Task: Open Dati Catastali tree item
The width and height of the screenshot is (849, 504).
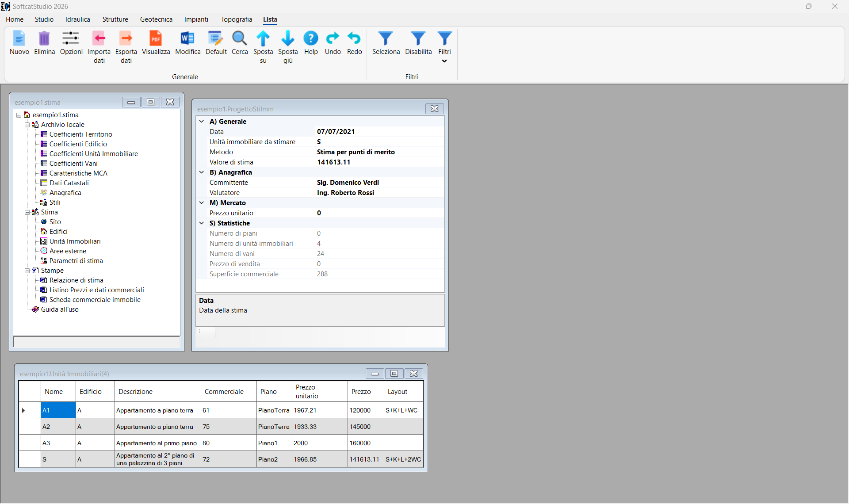Action: tap(69, 183)
